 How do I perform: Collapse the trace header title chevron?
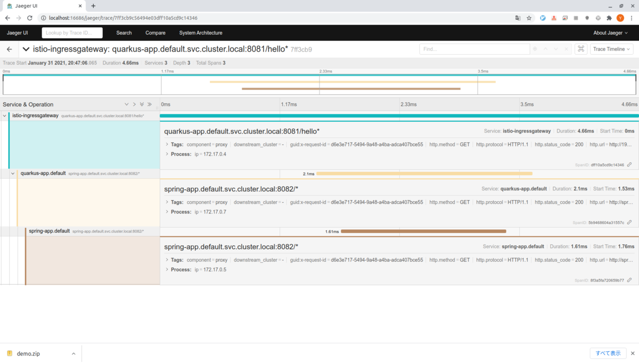tap(26, 49)
